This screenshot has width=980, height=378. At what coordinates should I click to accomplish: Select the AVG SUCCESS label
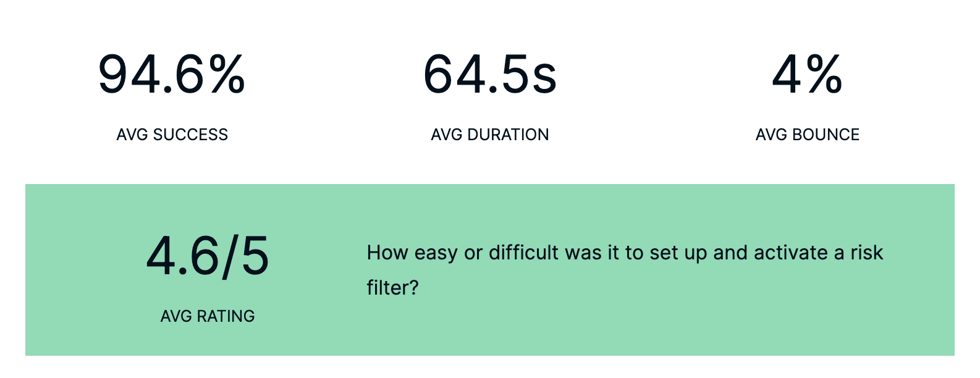click(x=172, y=135)
